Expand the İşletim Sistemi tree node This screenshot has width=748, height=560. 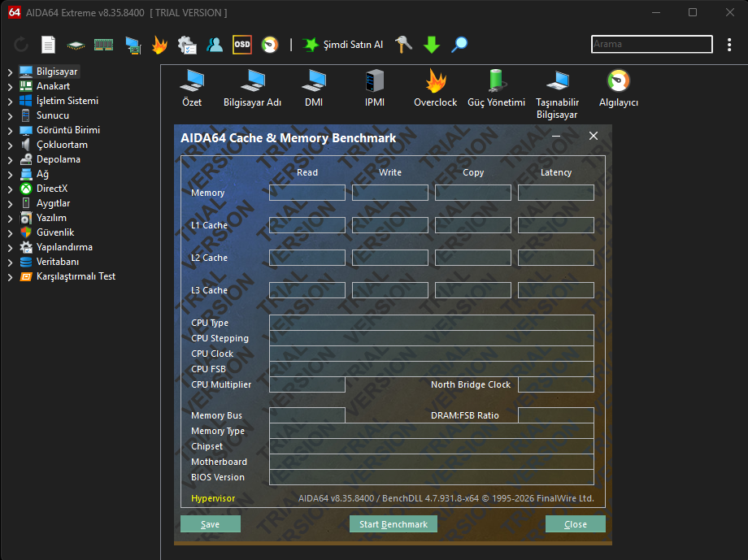[x=10, y=102]
